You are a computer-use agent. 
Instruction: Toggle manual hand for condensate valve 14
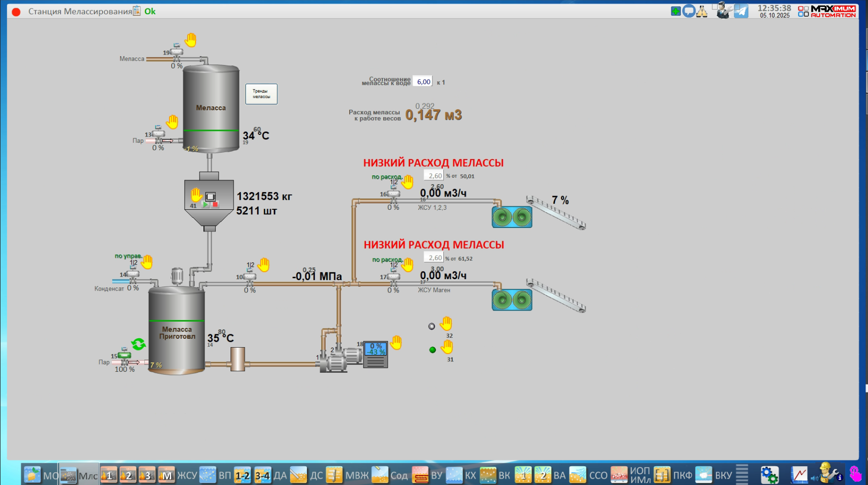click(x=147, y=262)
